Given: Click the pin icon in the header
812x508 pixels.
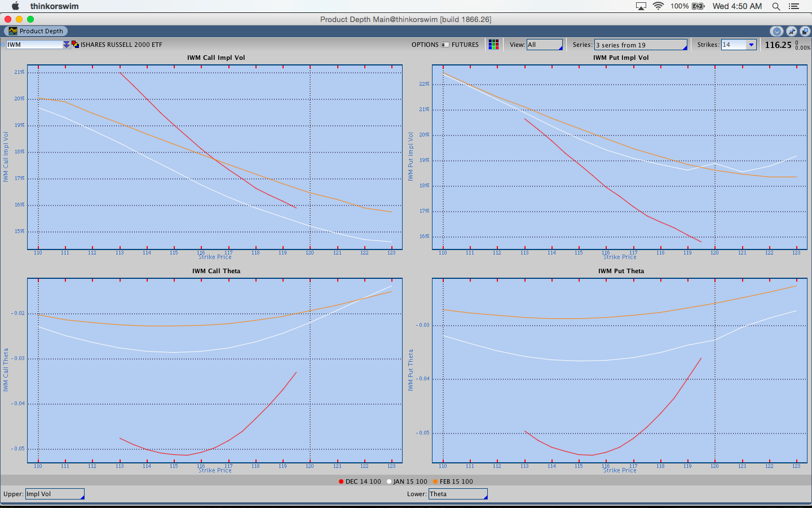Looking at the screenshot, I should [792, 32].
